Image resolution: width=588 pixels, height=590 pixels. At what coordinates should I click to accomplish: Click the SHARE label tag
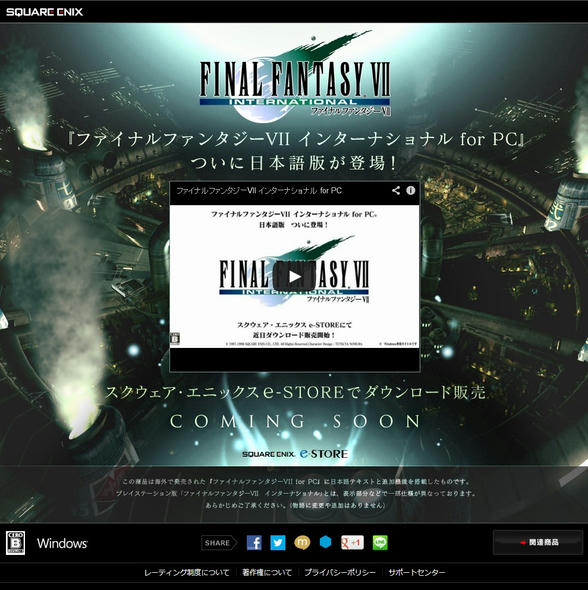[x=219, y=543]
